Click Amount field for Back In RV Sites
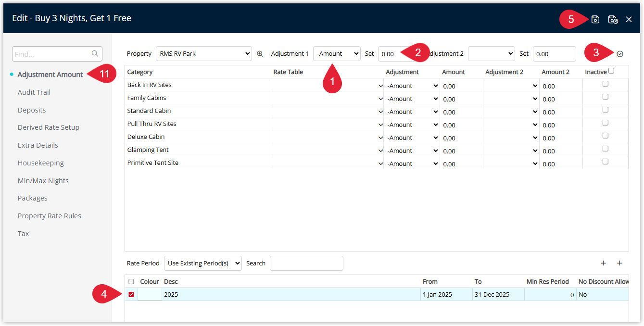Image resolution: width=644 pixels, height=326 pixels. tap(462, 86)
